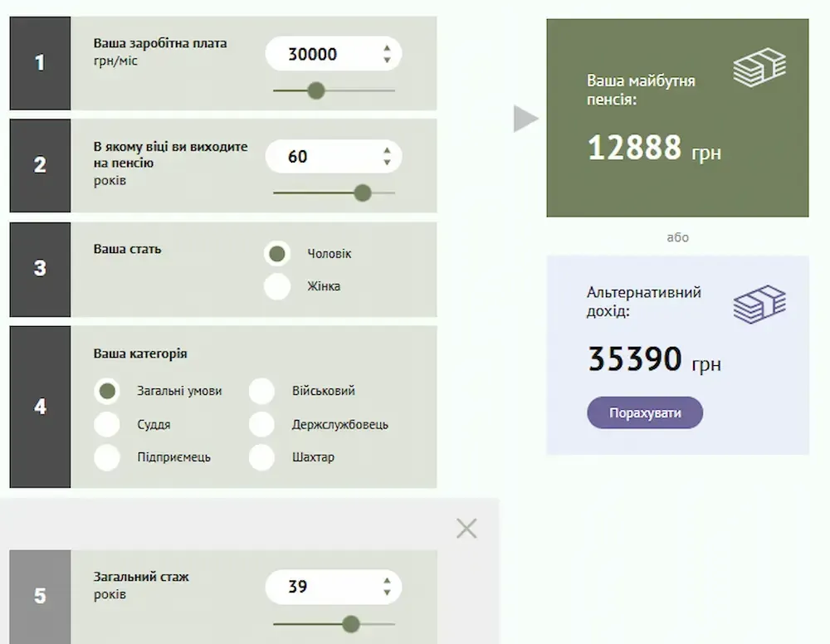830x644 pixels.
Task: Pick the Підприємець category radio button
Action: (106, 457)
